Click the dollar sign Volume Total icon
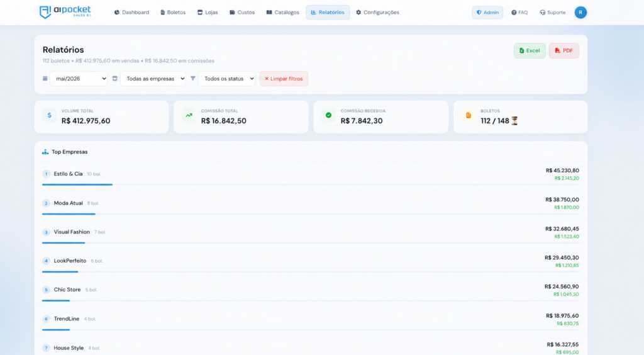Viewport: 644px width, 355px height. click(49, 115)
